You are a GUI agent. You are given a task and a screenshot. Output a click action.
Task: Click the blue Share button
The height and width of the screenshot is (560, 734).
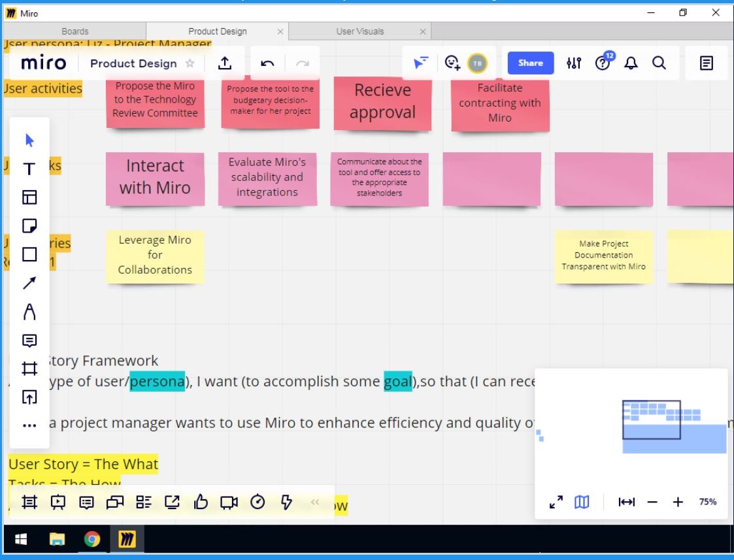[530, 63]
